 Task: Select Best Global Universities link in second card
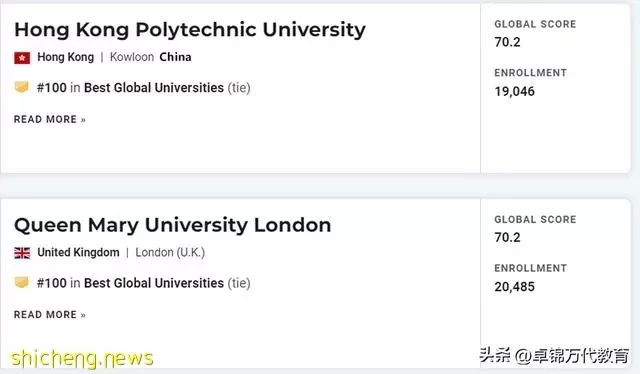click(x=154, y=283)
